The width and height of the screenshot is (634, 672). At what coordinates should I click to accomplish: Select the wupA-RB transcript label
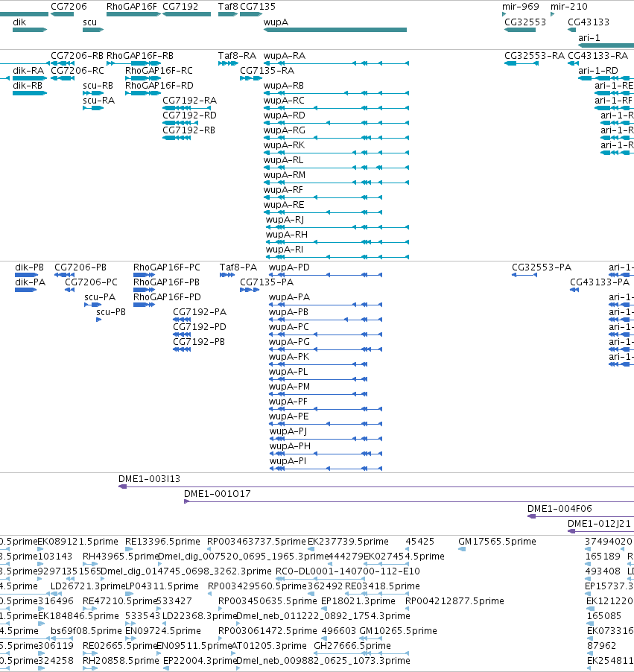tap(284, 86)
